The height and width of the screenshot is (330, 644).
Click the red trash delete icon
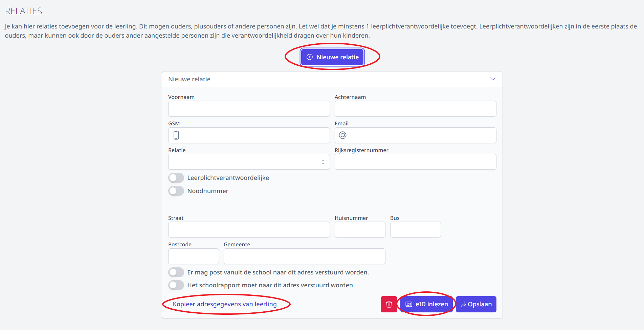pyautogui.click(x=389, y=304)
